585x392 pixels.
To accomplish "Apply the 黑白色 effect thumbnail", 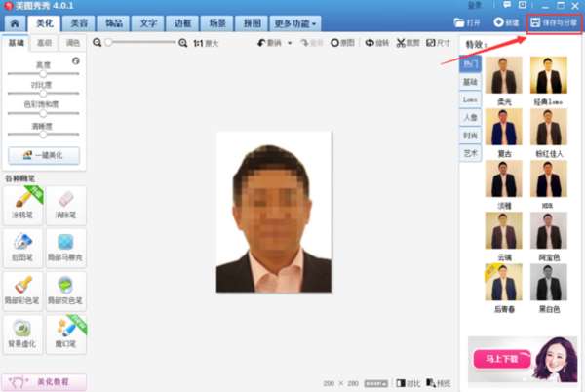I will 549,283.
